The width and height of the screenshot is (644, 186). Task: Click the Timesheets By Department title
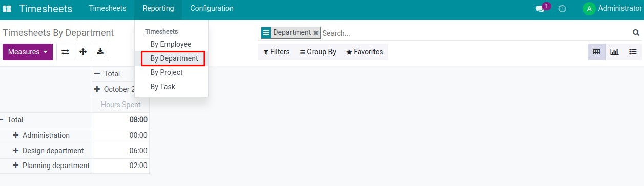point(58,33)
